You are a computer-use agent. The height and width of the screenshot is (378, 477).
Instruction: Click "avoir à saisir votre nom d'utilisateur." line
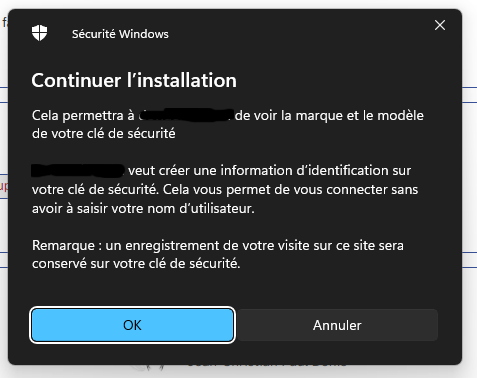coord(143,209)
